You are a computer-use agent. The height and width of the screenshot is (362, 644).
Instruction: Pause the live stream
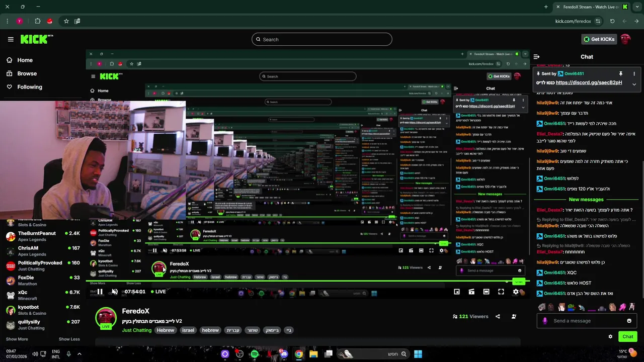pos(100,292)
